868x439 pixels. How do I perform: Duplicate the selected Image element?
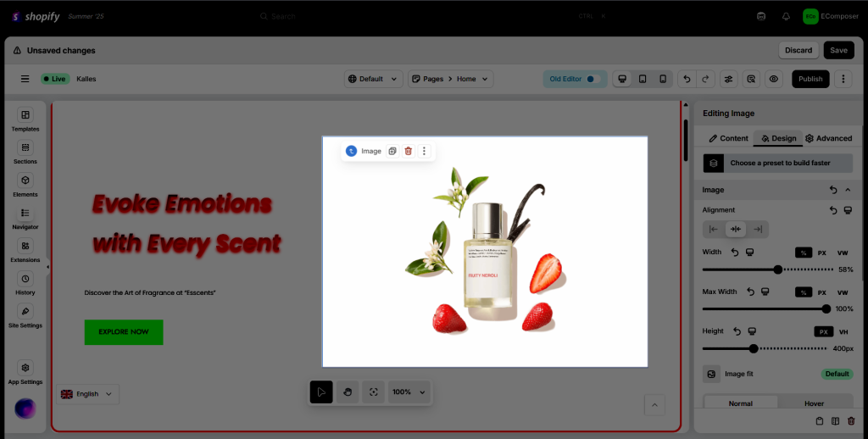392,151
